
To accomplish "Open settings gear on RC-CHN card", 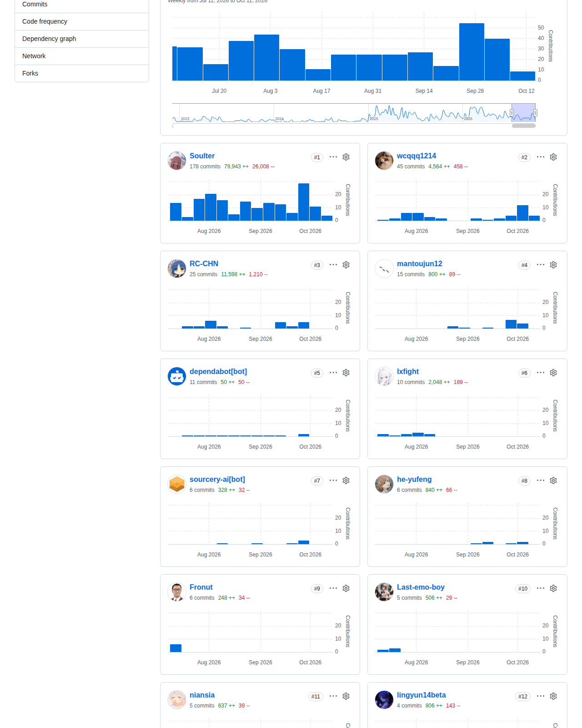I will 346,265.
